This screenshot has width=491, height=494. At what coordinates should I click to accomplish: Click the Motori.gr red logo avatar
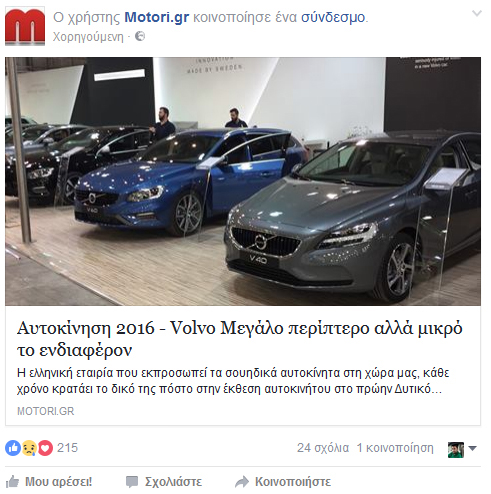click(x=25, y=26)
